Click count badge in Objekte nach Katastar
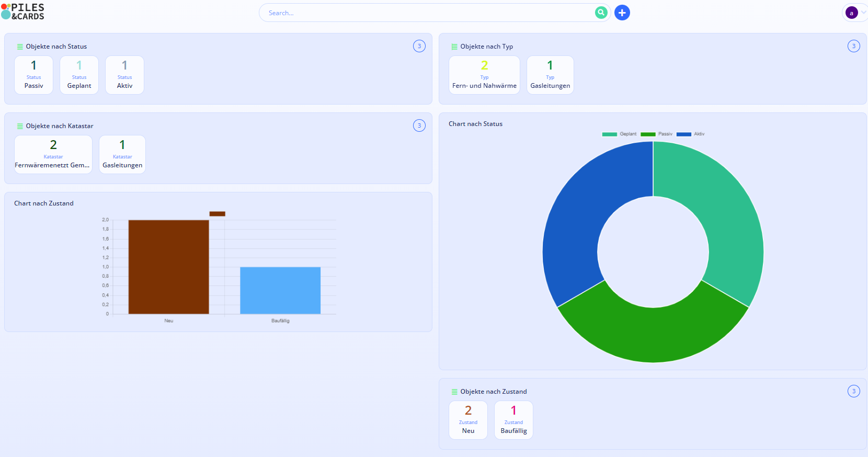Image resolution: width=868 pixels, height=457 pixels. (419, 125)
